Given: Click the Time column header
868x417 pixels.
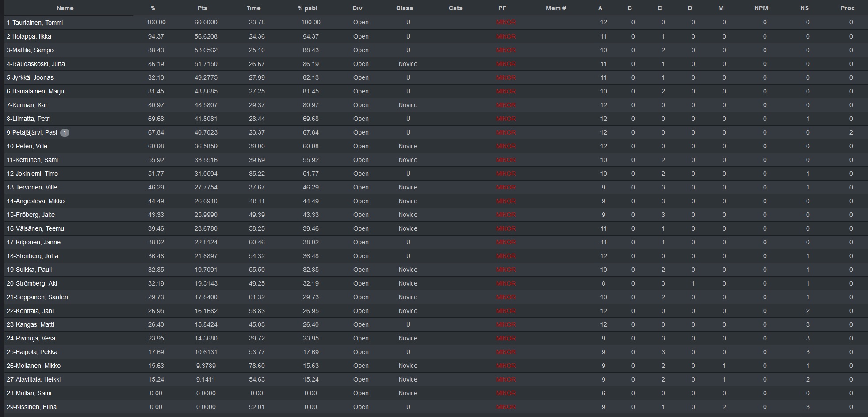Looking at the screenshot, I should point(254,8).
